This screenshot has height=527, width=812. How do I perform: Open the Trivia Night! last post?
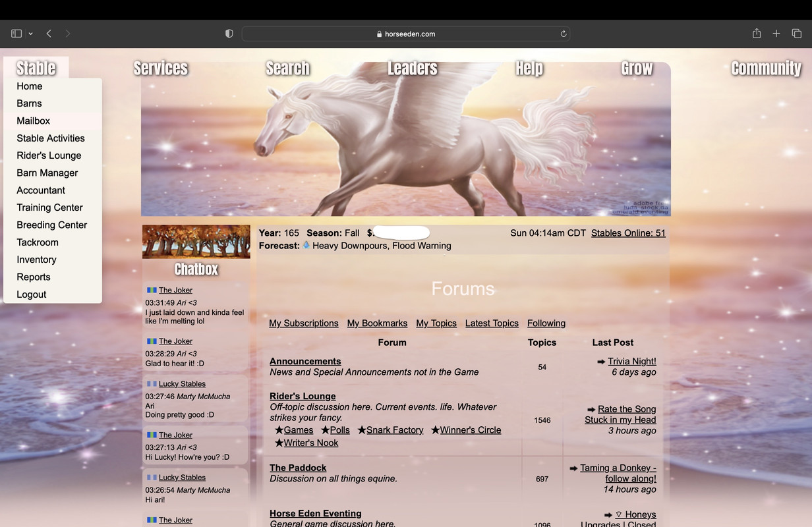tap(632, 361)
